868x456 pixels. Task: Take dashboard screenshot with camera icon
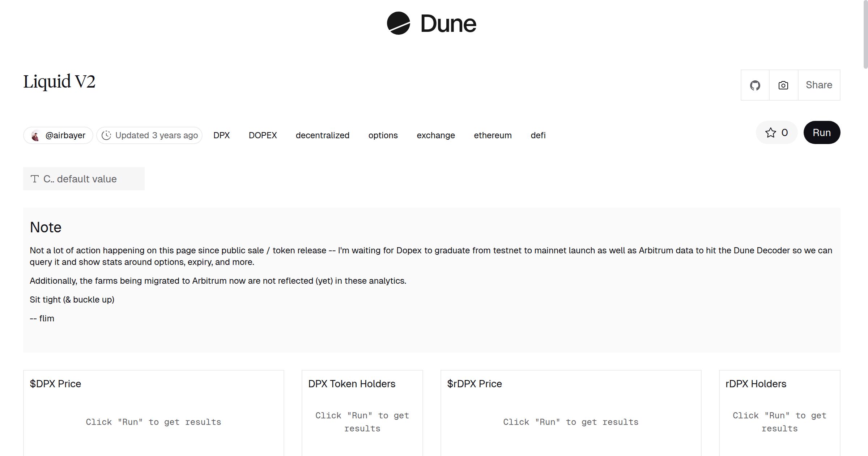tap(783, 85)
